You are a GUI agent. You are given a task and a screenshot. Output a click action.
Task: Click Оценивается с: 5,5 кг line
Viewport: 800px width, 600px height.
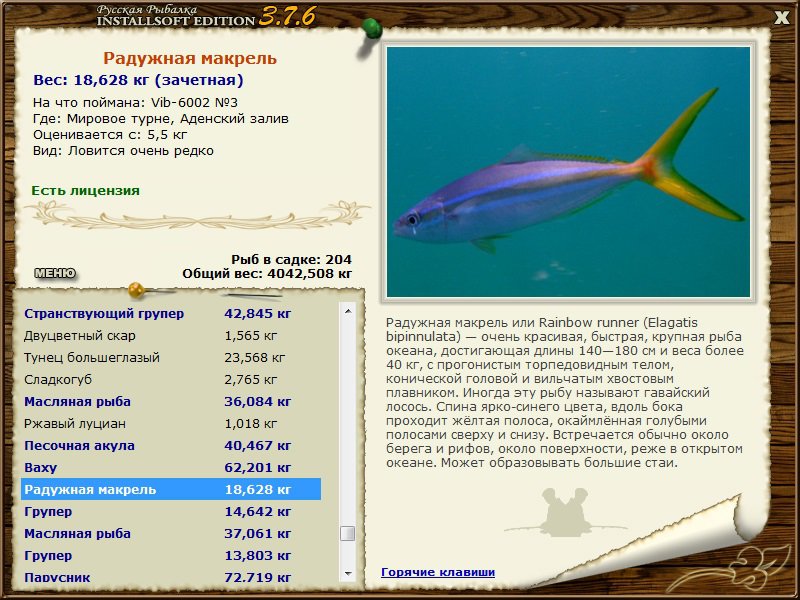[x=110, y=135]
